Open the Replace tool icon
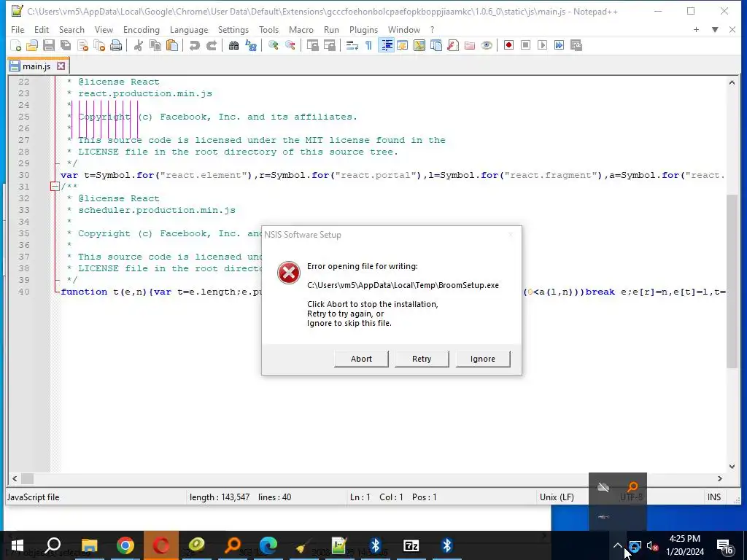The image size is (747, 560). point(251,45)
